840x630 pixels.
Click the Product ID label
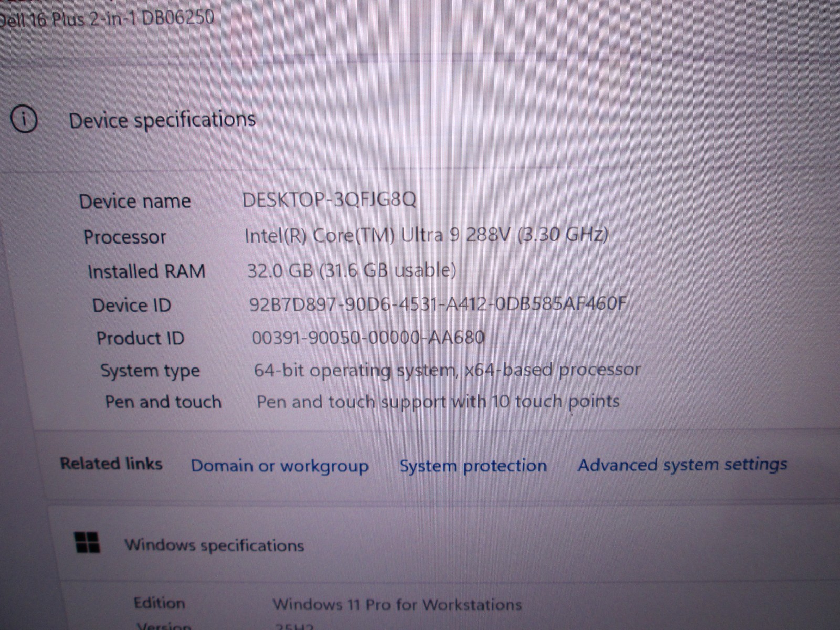click(141, 338)
